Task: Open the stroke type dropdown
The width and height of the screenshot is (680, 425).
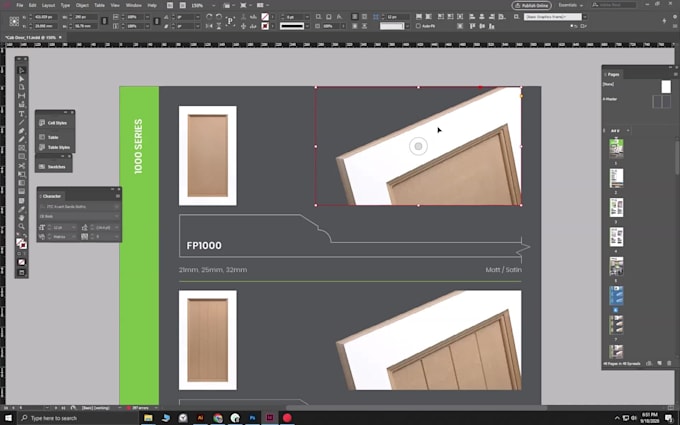Action: coord(307,26)
